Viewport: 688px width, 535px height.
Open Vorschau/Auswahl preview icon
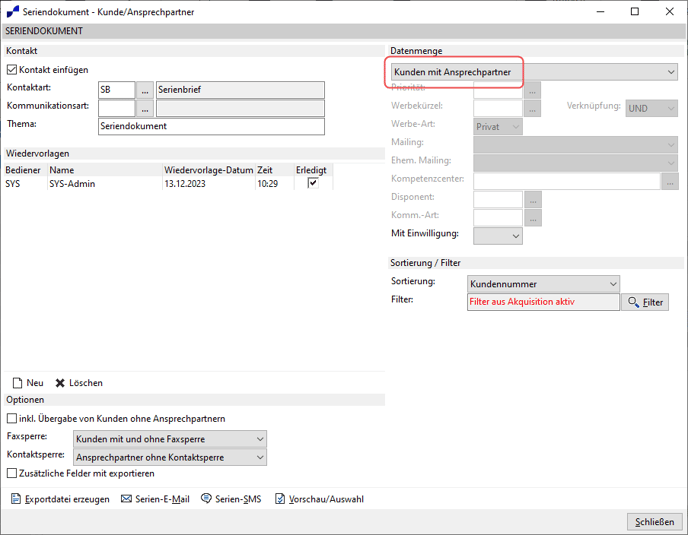click(280, 499)
